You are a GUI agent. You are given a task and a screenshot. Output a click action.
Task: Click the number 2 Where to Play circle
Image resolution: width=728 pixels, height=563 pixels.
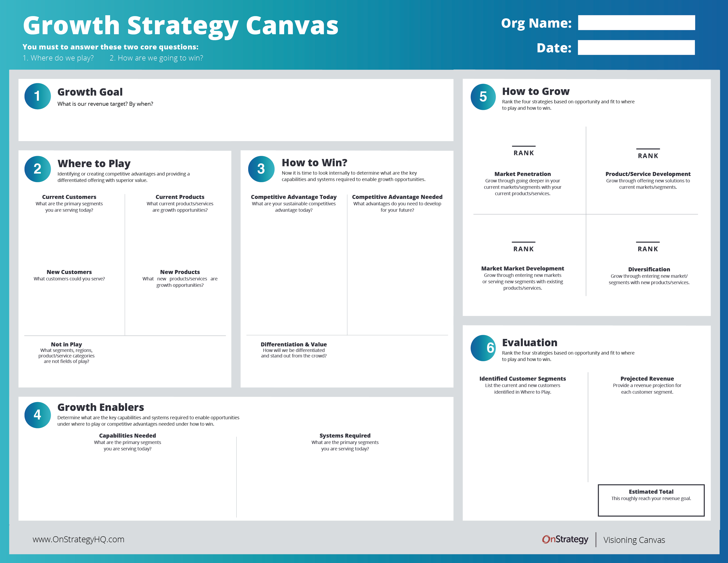pos(38,169)
